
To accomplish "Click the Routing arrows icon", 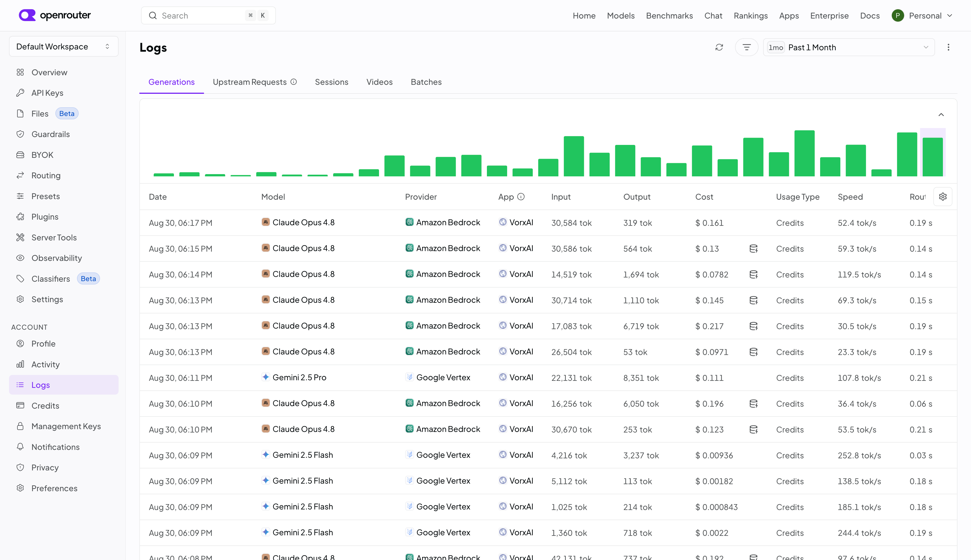I will 21,175.
